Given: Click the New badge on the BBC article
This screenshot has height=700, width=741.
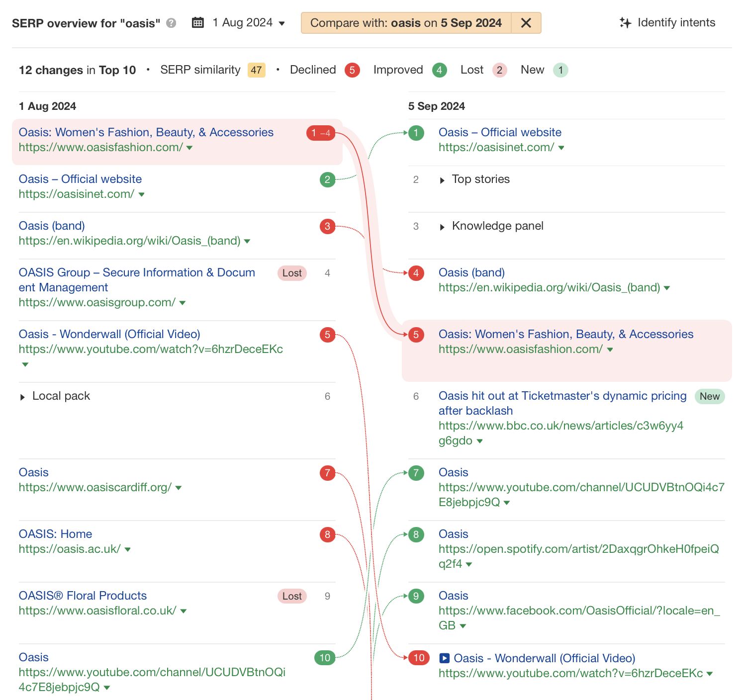Looking at the screenshot, I should pyautogui.click(x=709, y=396).
